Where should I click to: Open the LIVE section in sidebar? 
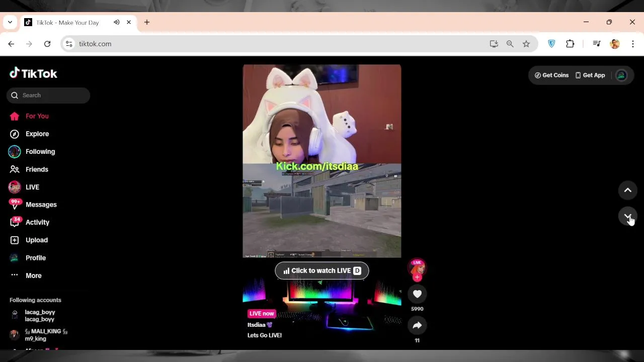(24, 187)
